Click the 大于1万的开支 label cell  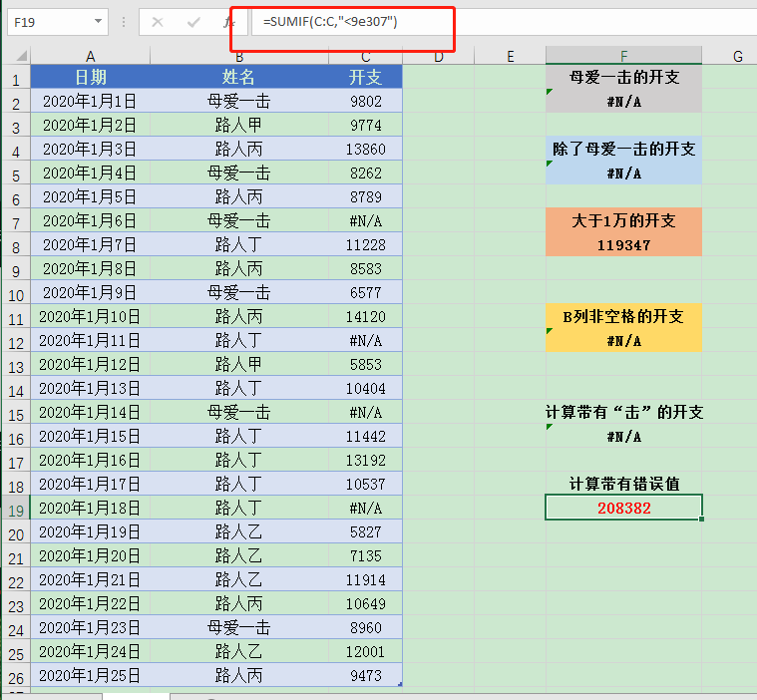(623, 220)
